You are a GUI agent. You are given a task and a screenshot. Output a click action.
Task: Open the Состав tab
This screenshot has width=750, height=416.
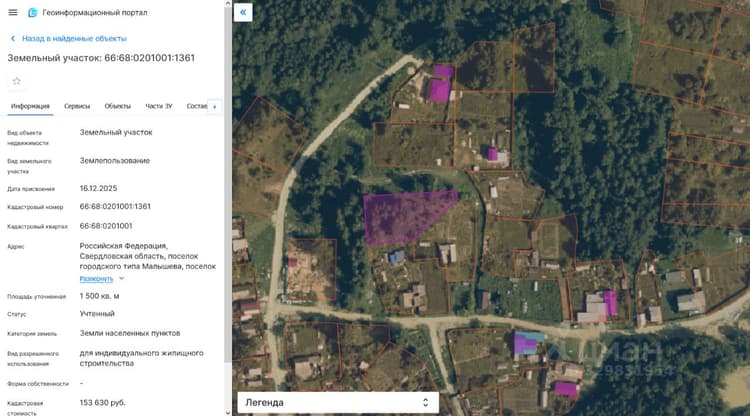click(x=197, y=106)
